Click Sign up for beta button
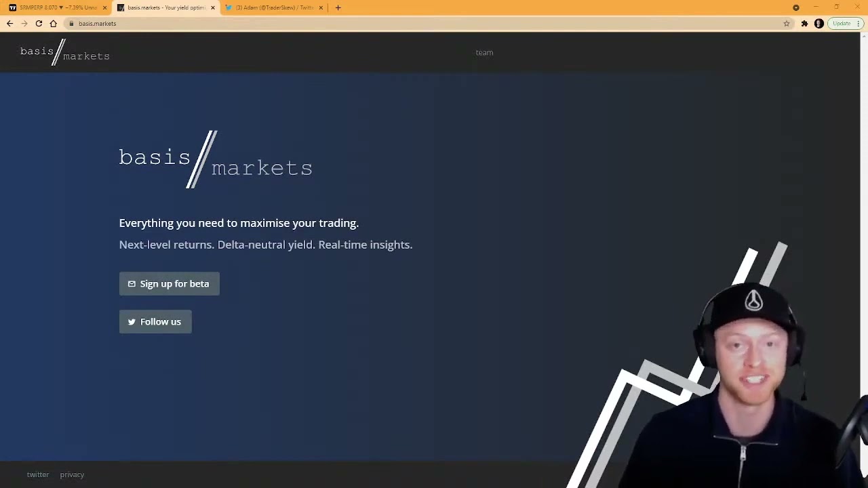This screenshot has width=868, height=488. point(170,284)
